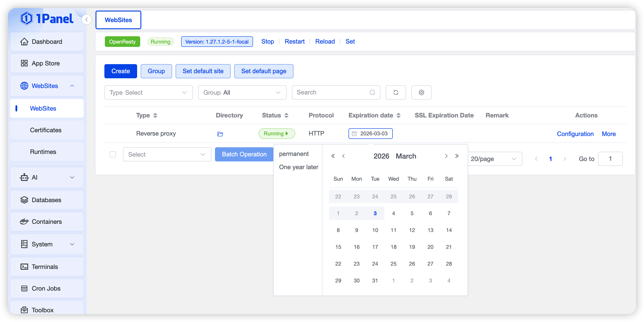Sort by Expiration date column arrows
644x322 pixels.
(399, 115)
